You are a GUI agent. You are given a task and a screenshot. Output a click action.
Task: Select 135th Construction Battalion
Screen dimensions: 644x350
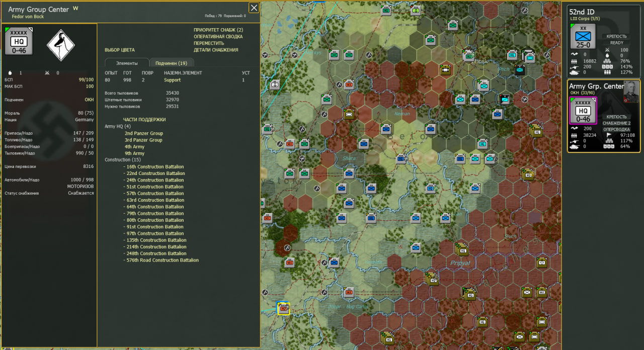pyautogui.click(x=155, y=240)
